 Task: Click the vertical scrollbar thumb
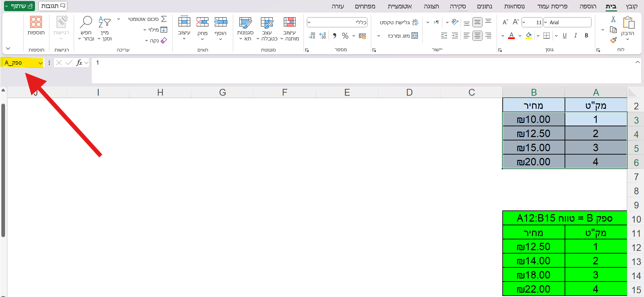point(3,170)
